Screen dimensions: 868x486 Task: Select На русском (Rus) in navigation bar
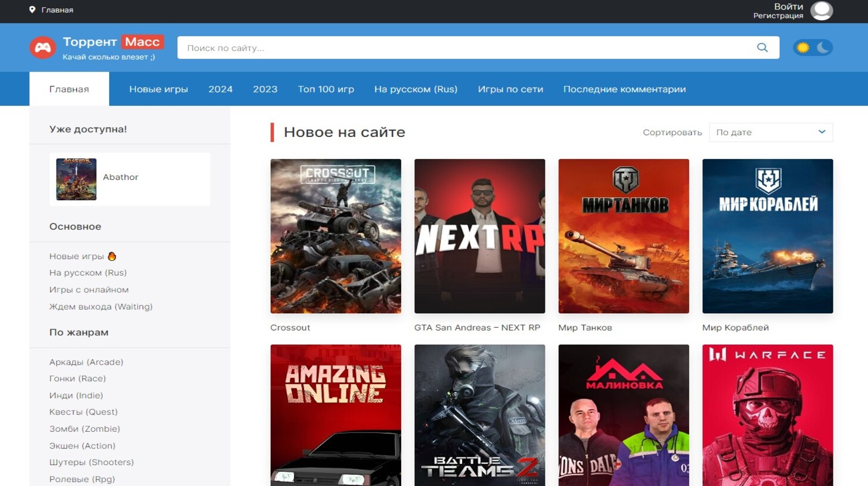416,89
